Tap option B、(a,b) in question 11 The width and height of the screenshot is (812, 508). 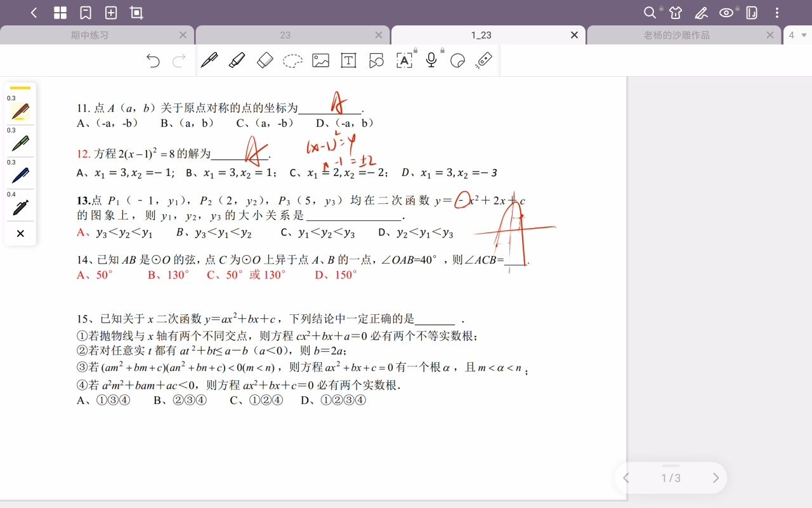pos(187,123)
